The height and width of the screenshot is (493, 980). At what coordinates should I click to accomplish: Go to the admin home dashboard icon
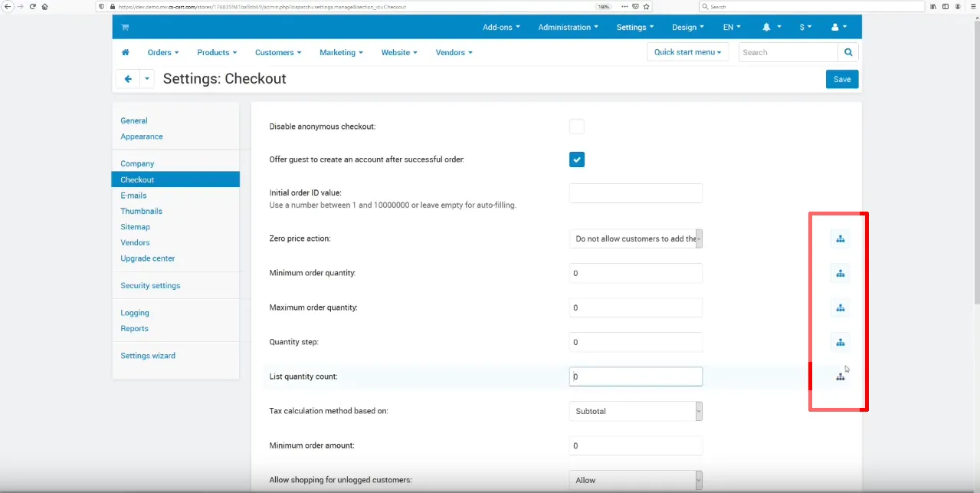coord(126,52)
